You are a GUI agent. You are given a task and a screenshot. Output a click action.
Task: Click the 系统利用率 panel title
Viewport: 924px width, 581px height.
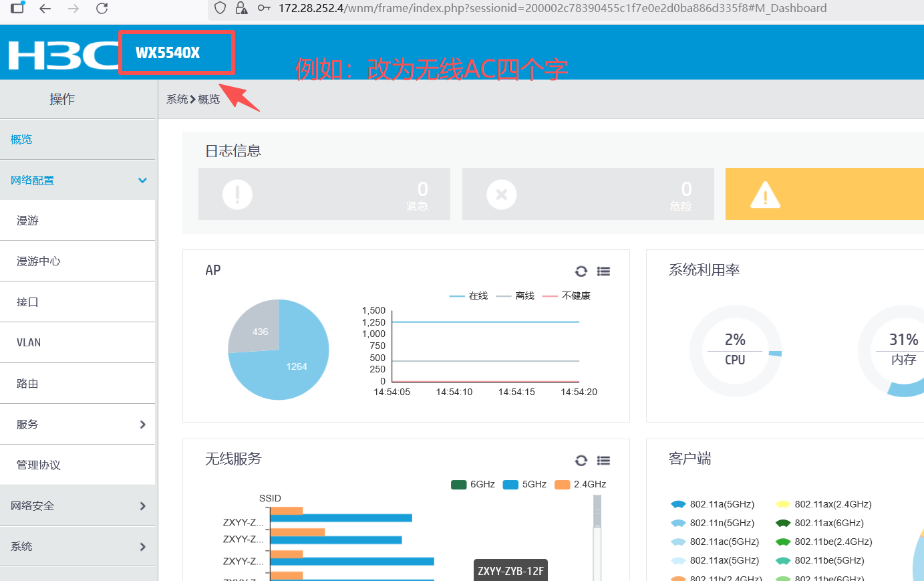point(704,270)
